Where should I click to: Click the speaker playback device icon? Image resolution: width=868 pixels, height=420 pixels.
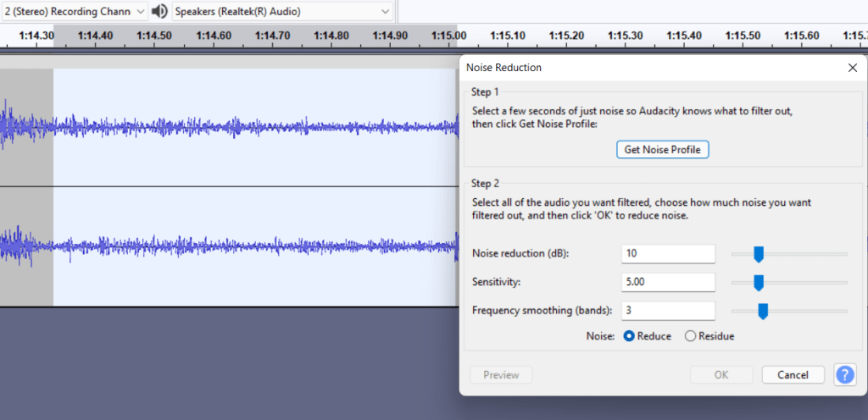click(159, 12)
